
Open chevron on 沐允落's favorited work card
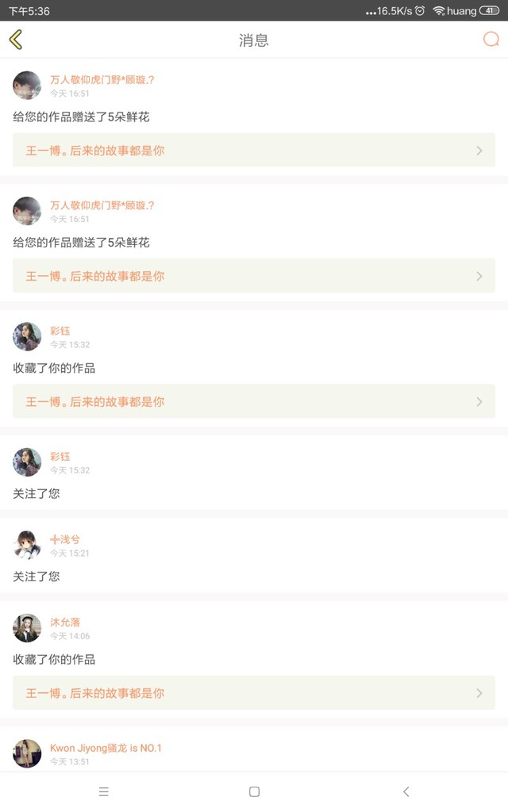point(479,693)
